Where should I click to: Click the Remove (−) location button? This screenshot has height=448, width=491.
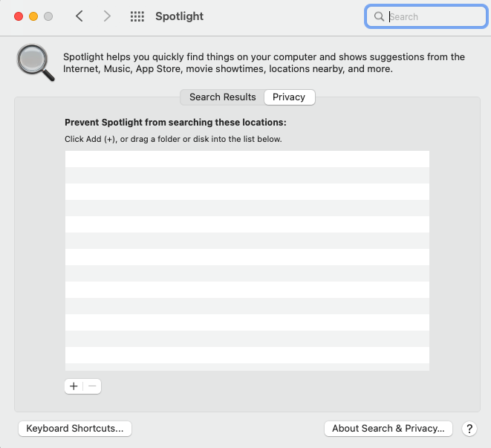pos(92,386)
